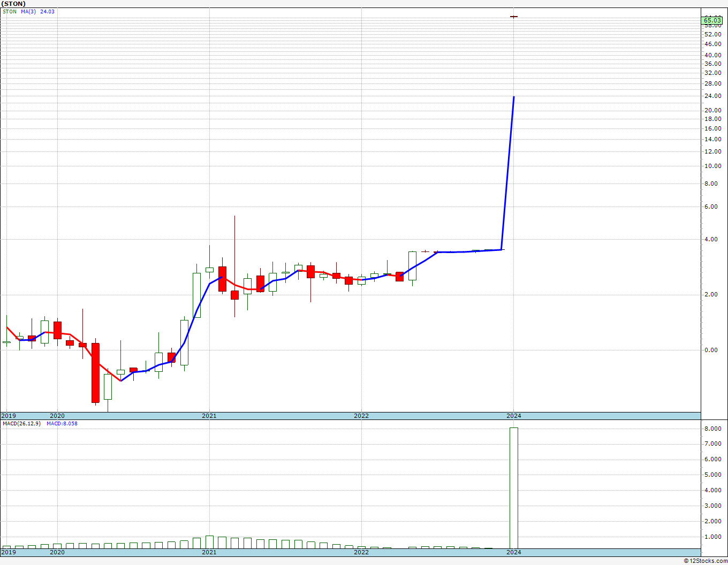
Task: Click 2022 on the MACD panel time axis
Action: click(x=361, y=552)
